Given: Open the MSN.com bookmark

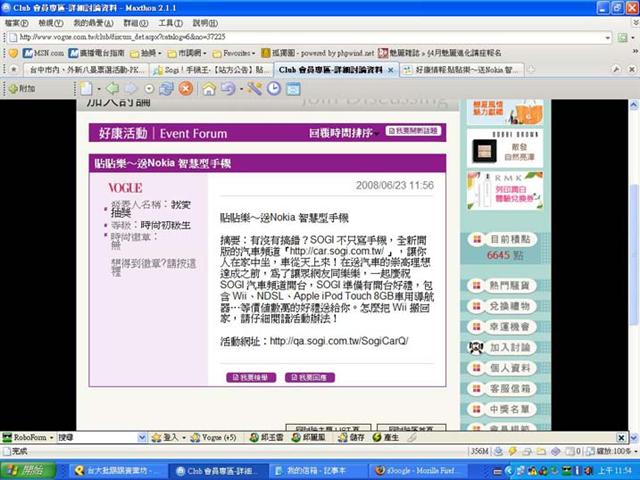Looking at the screenshot, I should tap(43, 53).
